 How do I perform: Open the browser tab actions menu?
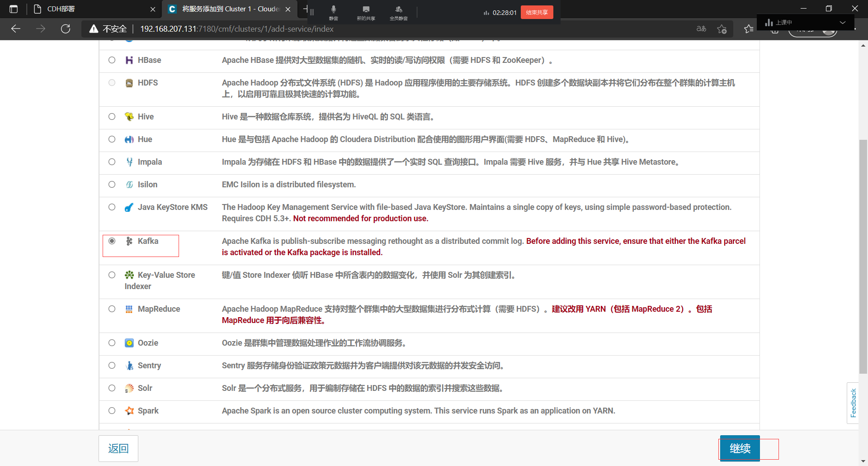pos(14,9)
